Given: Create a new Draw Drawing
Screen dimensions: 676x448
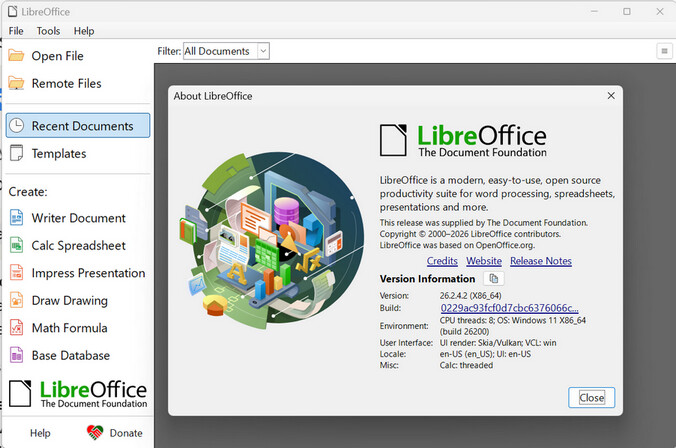Looking at the screenshot, I should click(x=70, y=301).
